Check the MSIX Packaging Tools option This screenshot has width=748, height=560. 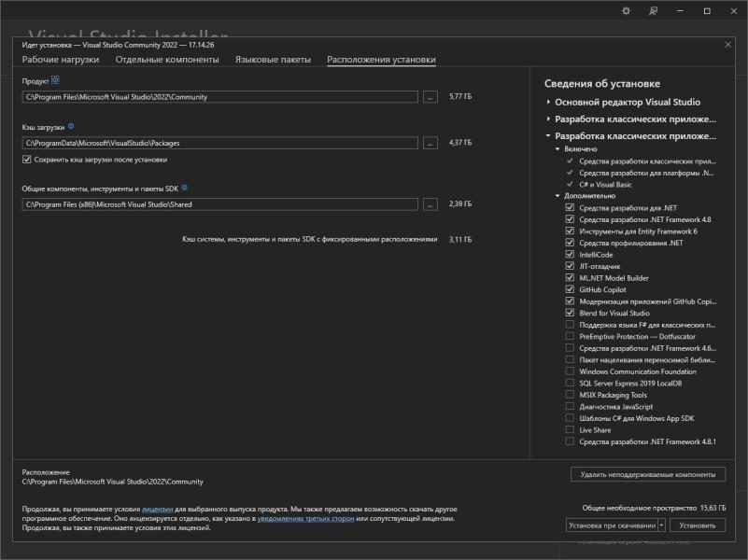click(x=570, y=395)
